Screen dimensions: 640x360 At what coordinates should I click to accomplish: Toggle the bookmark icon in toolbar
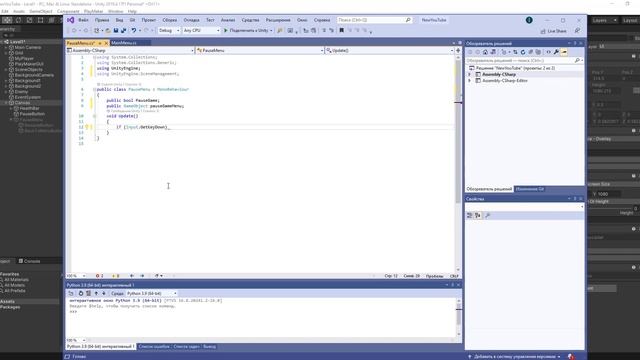point(342,31)
